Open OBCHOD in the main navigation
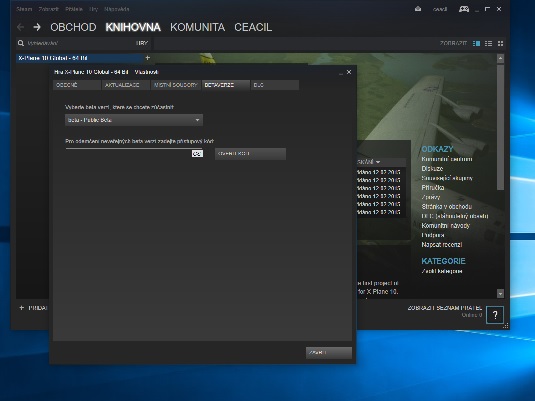The height and width of the screenshot is (401, 535). [73, 27]
